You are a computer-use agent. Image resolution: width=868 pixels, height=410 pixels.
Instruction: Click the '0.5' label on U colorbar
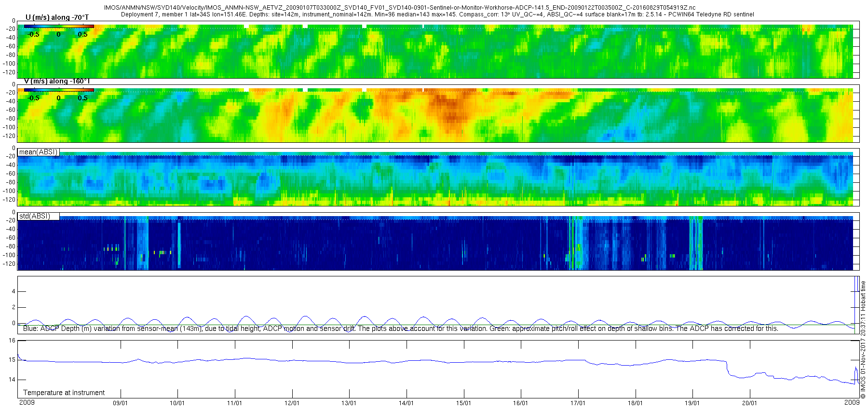[x=83, y=34]
